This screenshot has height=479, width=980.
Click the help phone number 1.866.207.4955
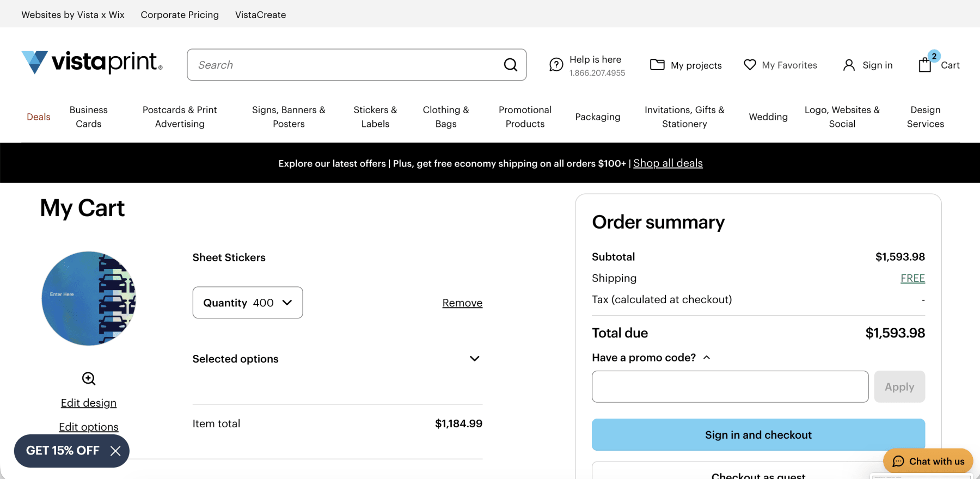(x=597, y=73)
